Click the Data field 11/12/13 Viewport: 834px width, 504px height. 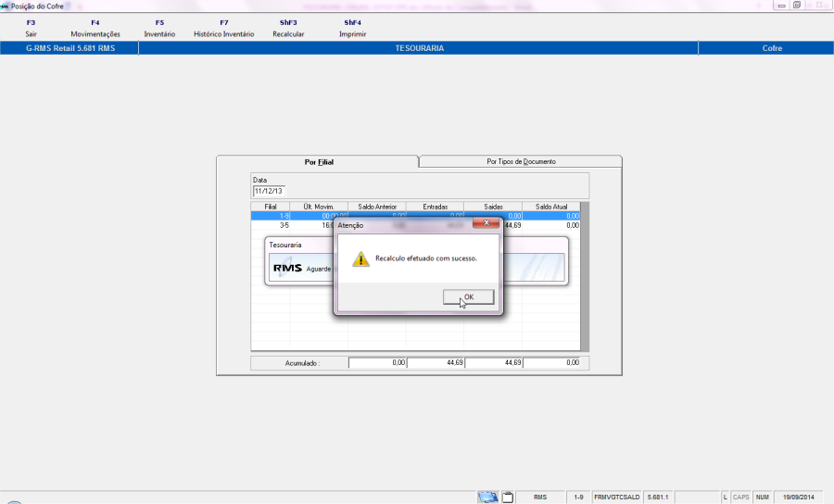[269, 191]
